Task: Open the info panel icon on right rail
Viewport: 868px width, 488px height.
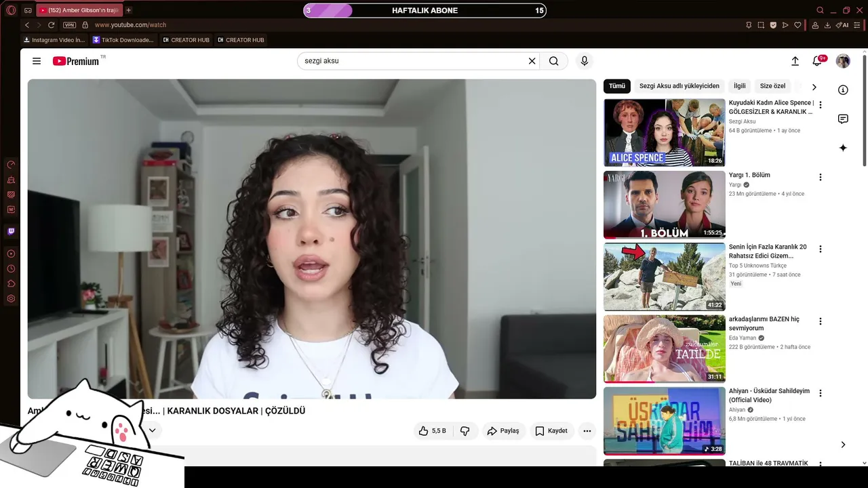Action: (x=843, y=90)
